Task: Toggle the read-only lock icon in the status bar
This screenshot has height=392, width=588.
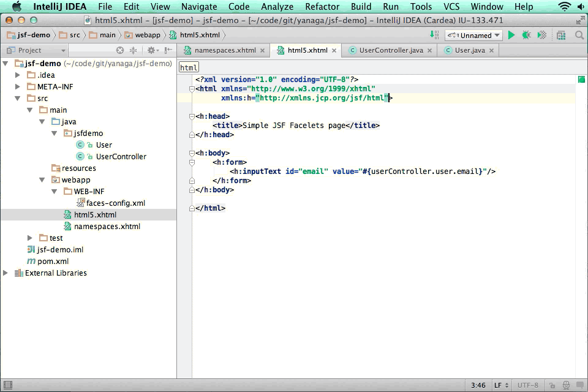Action: click(552, 385)
